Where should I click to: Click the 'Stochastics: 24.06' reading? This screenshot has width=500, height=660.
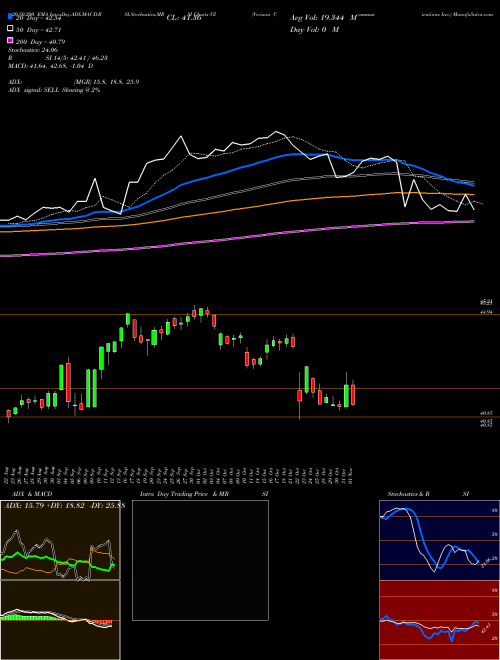(x=32, y=50)
